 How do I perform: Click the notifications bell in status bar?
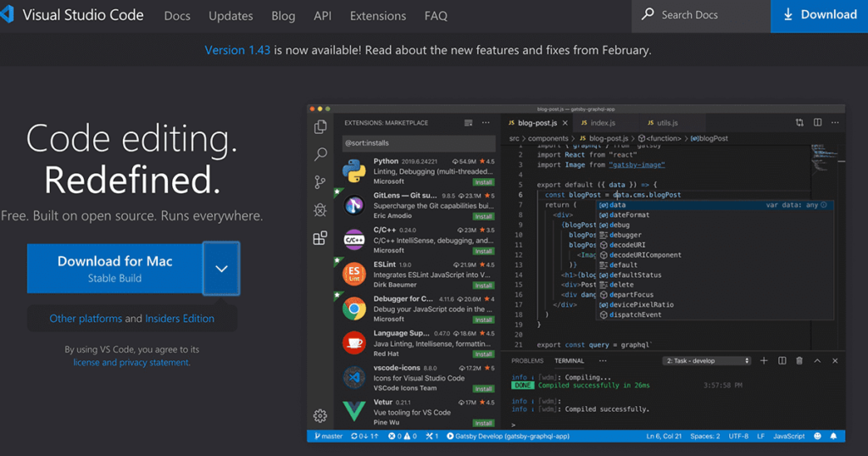[833, 436]
